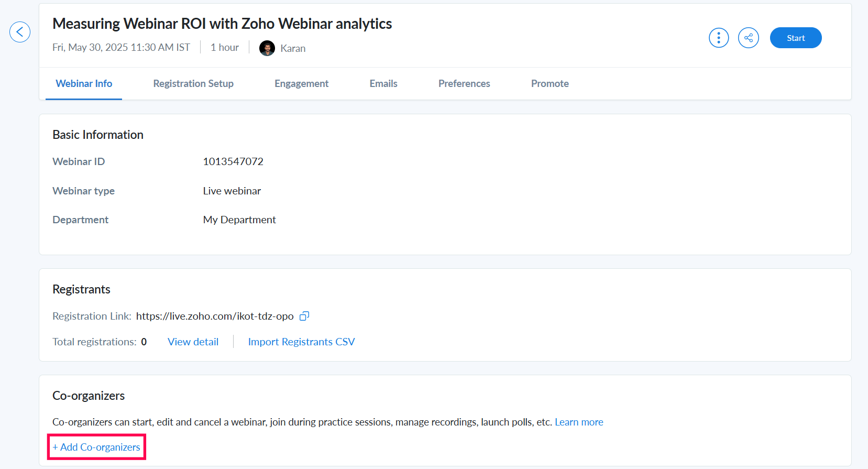This screenshot has height=469, width=868.
Task: Click the organizer name Karan
Action: (293, 48)
